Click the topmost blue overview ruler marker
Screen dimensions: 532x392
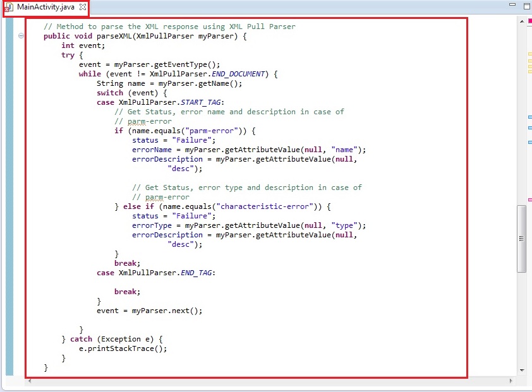(529, 117)
